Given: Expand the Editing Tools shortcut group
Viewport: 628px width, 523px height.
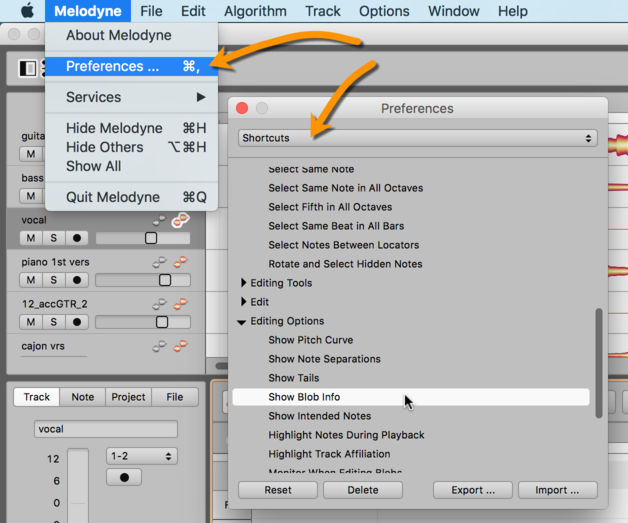Looking at the screenshot, I should tap(243, 283).
